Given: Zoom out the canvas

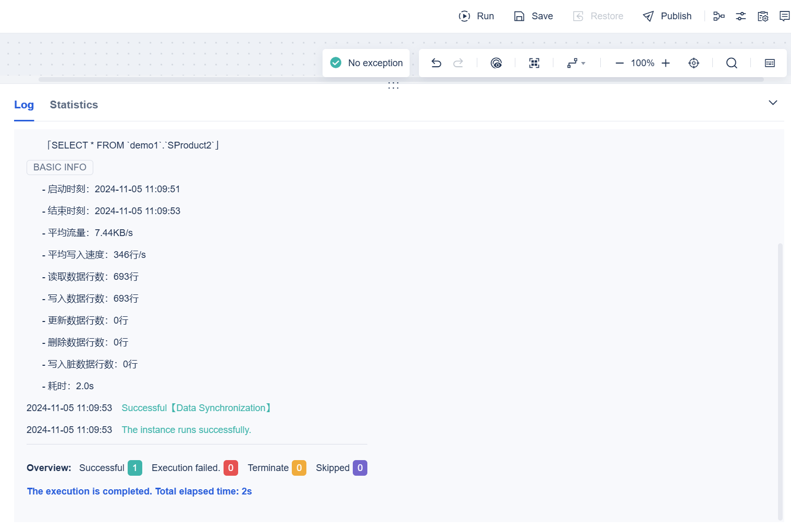Looking at the screenshot, I should (620, 63).
